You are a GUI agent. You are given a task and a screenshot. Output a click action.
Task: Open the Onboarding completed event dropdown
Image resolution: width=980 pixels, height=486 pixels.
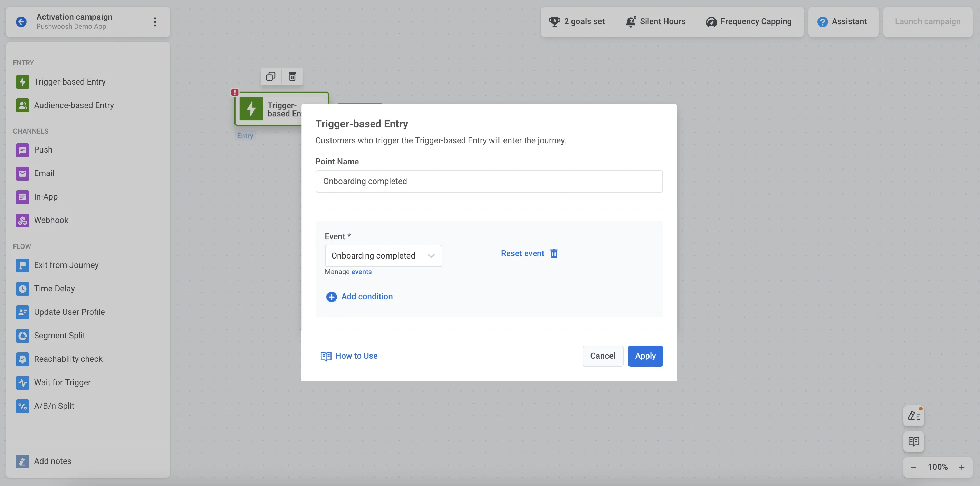[x=383, y=256]
